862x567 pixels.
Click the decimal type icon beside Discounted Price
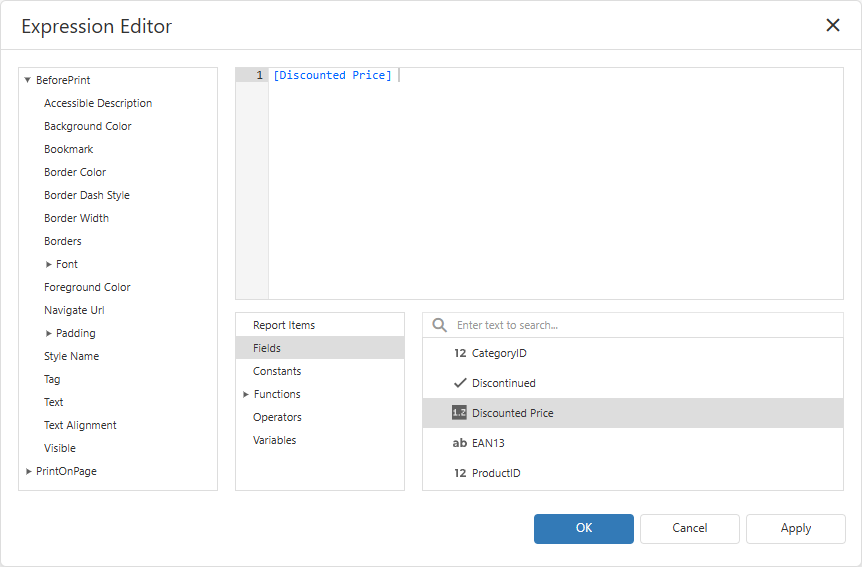click(459, 412)
